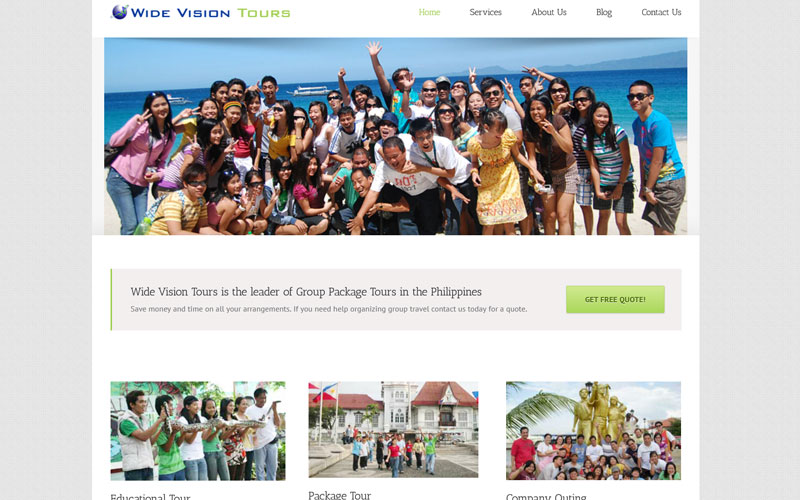Screen dimensions: 800x500
Task: Click the Wide Vision Tours logo text
Action: pos(210,13)
